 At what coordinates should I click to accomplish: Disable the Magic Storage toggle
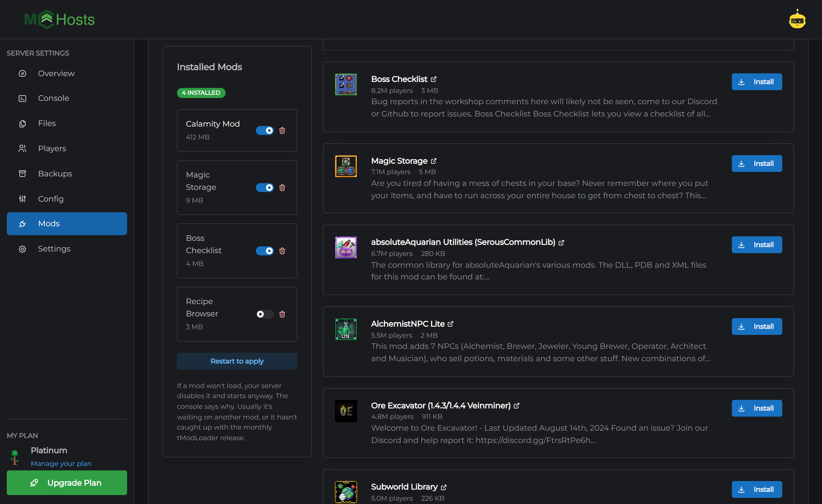(265, 187)
